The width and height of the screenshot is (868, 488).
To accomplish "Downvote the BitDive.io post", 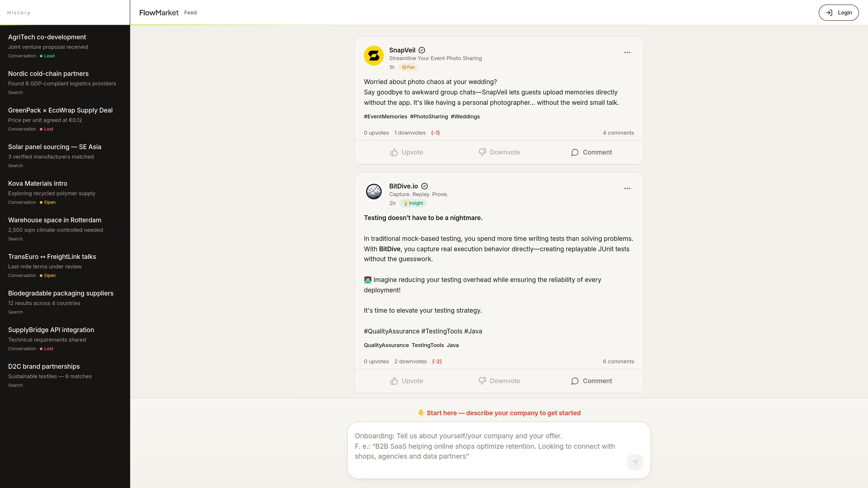I will pos(499,381).
